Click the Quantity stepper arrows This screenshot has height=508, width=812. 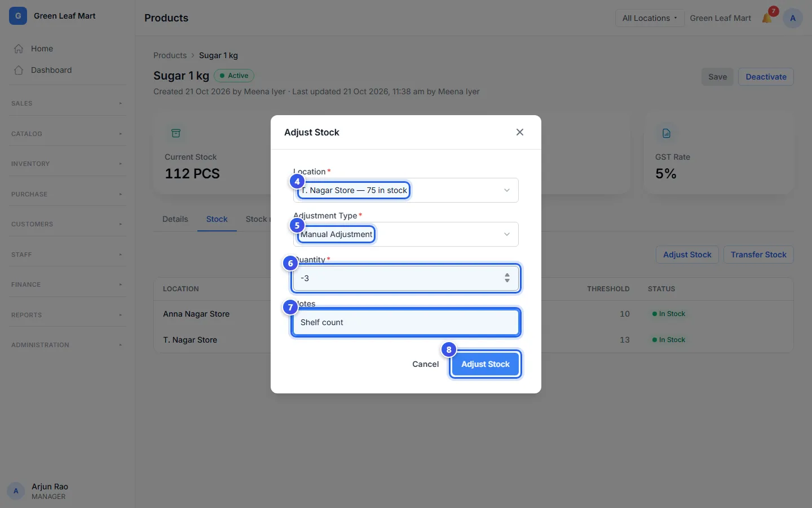click(x=507, y=278)
